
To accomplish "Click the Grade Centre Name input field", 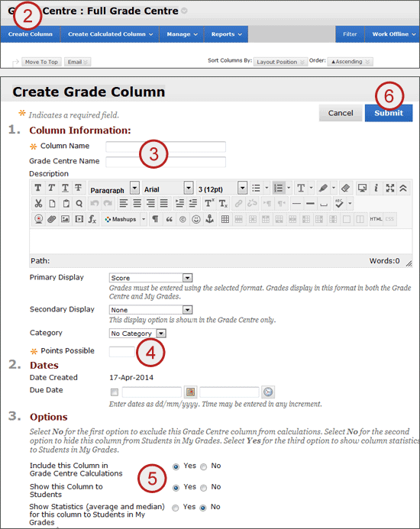I will point(166,162).
